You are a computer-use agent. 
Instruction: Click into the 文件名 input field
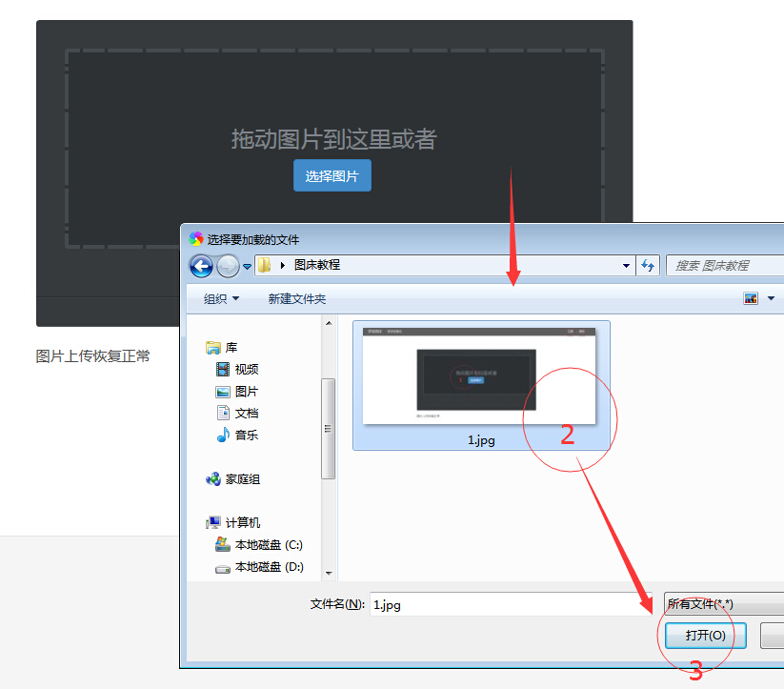click(510, 604)
